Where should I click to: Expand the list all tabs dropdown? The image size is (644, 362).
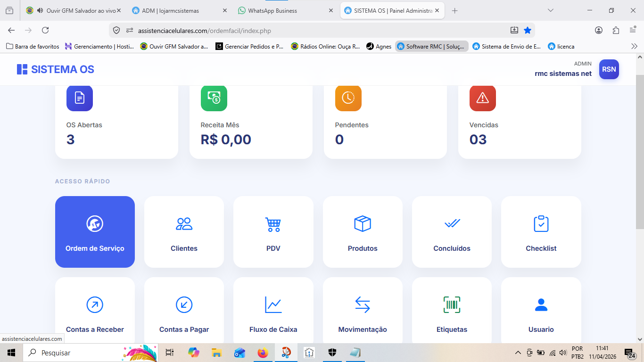pyautogui.click(x=550, y=10)
